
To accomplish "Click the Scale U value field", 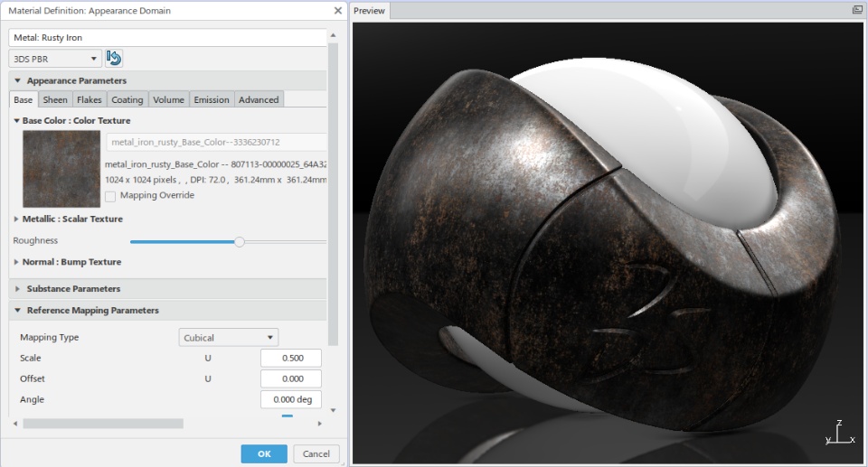I will click(290, 359).
